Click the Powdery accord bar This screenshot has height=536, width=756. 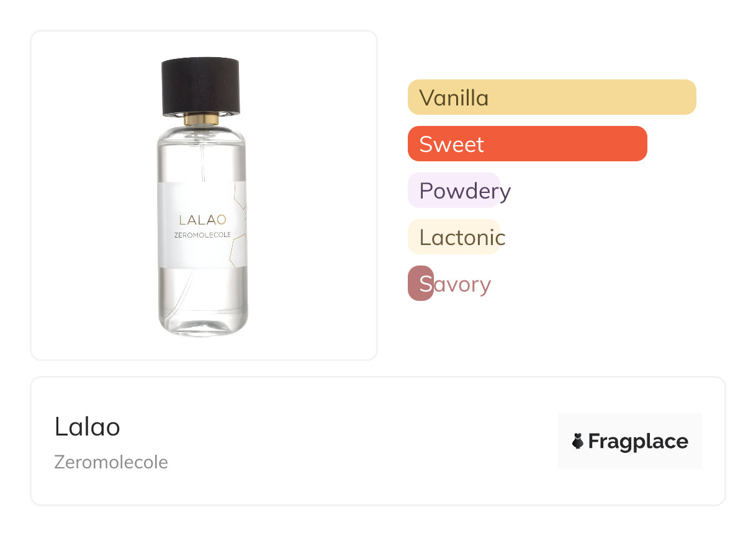(x=454, y=190)
